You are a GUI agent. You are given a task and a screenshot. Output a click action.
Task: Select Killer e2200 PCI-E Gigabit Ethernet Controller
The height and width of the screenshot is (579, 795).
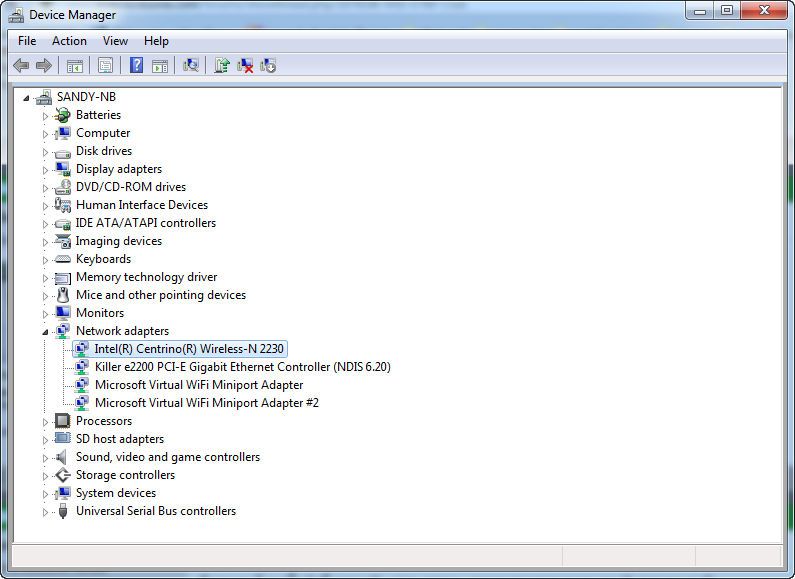point(242,367)
